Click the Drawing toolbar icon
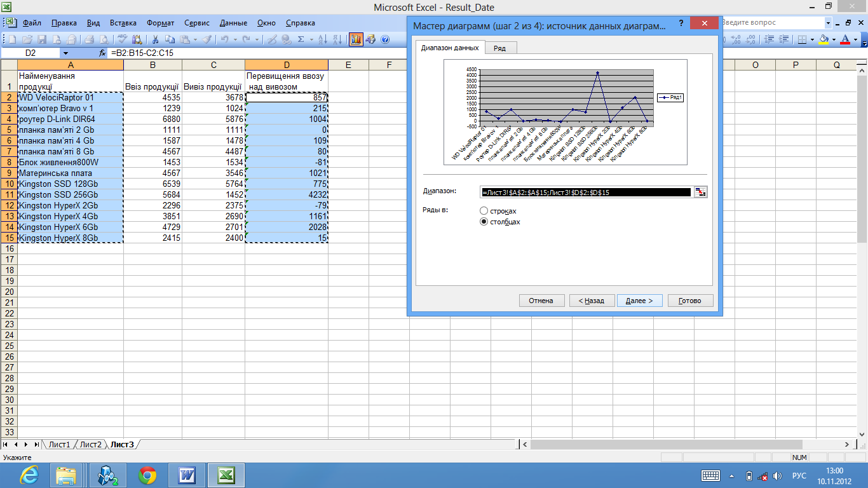 click(x=370, y=39)
